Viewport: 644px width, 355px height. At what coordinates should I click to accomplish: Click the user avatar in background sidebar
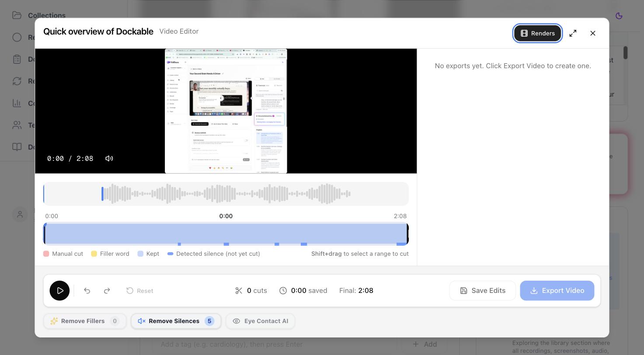20,214
